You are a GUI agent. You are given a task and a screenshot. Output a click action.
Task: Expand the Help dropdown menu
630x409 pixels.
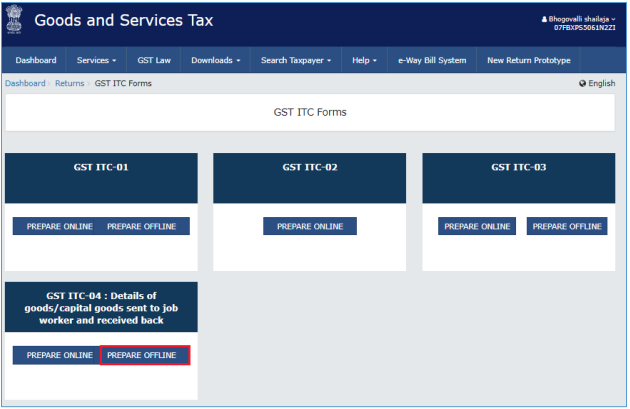(364, 60)
